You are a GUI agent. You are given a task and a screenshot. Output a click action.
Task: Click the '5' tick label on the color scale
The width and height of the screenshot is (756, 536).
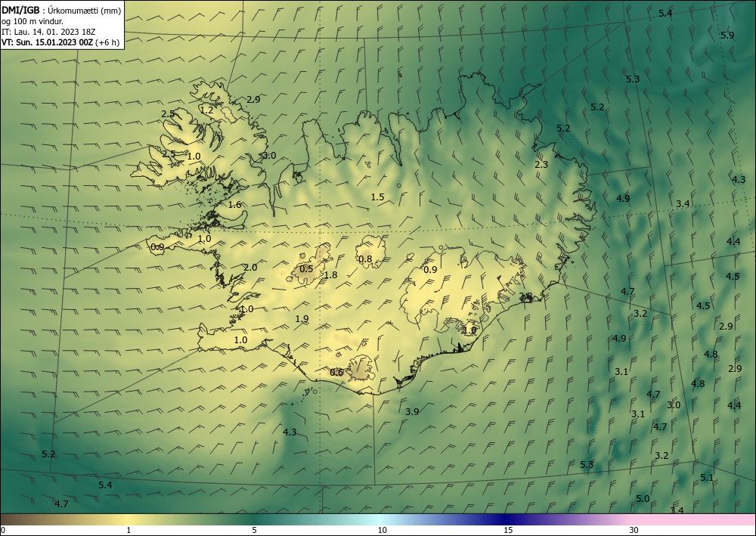coord(254,531)
